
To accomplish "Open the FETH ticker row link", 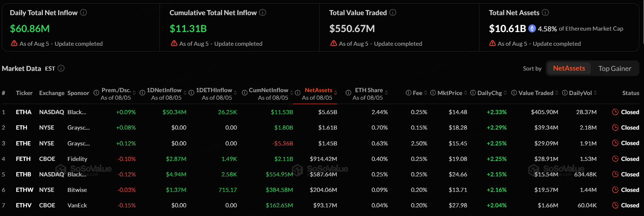I will pyautogui.click(x=23, y=159).
